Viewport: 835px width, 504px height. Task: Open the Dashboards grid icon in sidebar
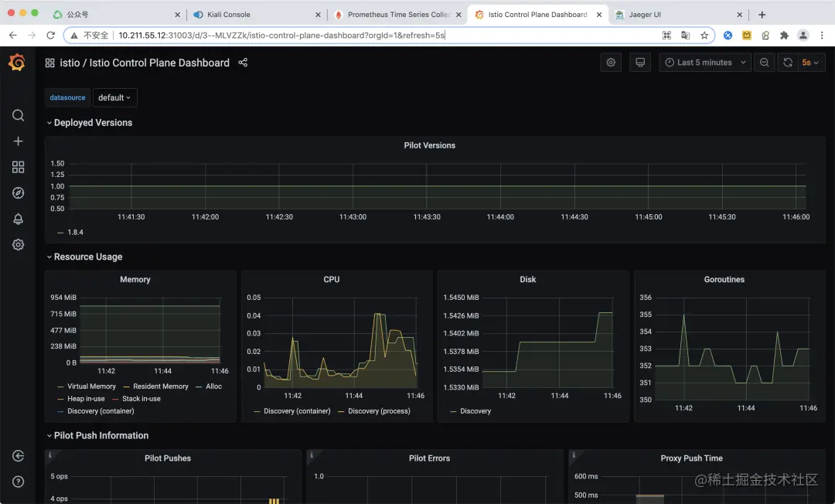tap(18, 167)
